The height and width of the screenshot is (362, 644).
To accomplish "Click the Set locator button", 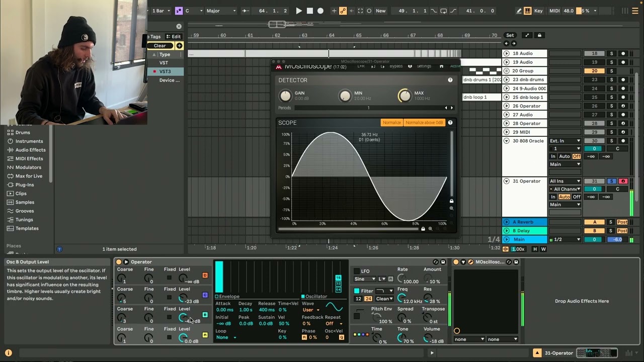I will [x=510, y=35].
